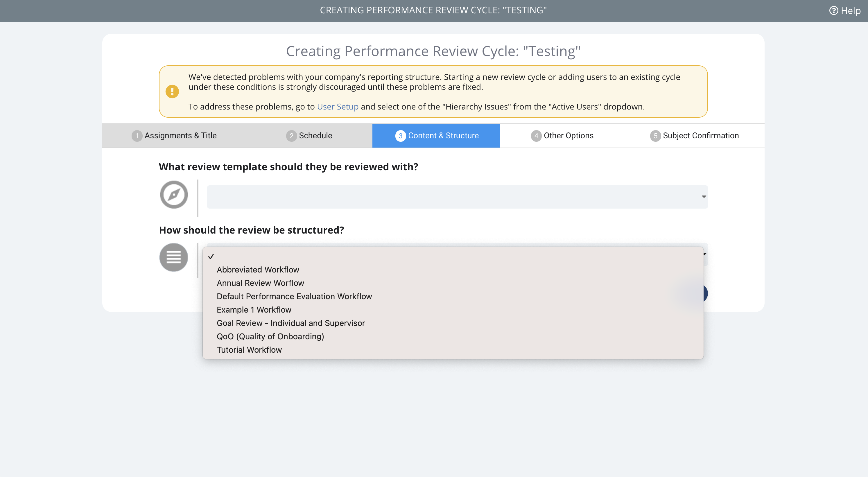Click step 4 number badge
The height and width of the screenshot is (477, 868).
[x=536, y=136]
